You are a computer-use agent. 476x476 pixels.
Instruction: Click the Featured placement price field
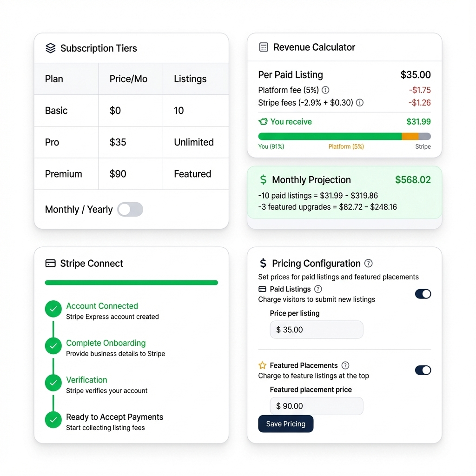coord(316,406)
